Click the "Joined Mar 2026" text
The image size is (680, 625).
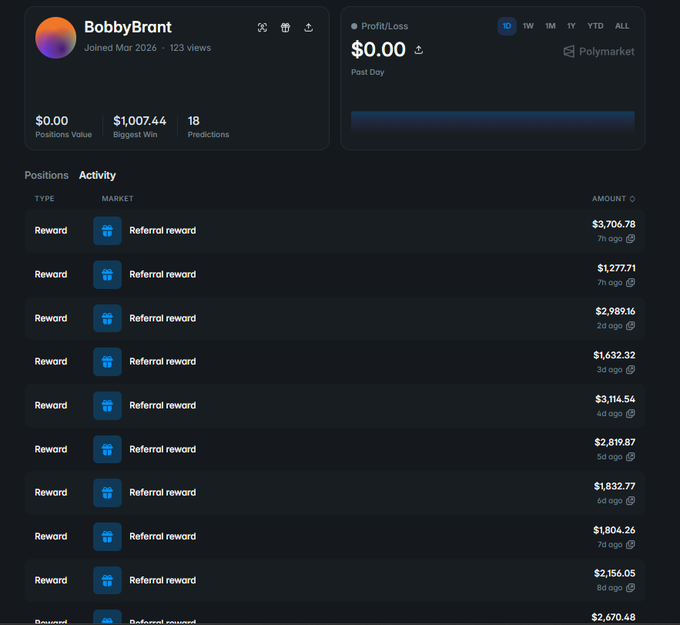(x=120, y=48)
